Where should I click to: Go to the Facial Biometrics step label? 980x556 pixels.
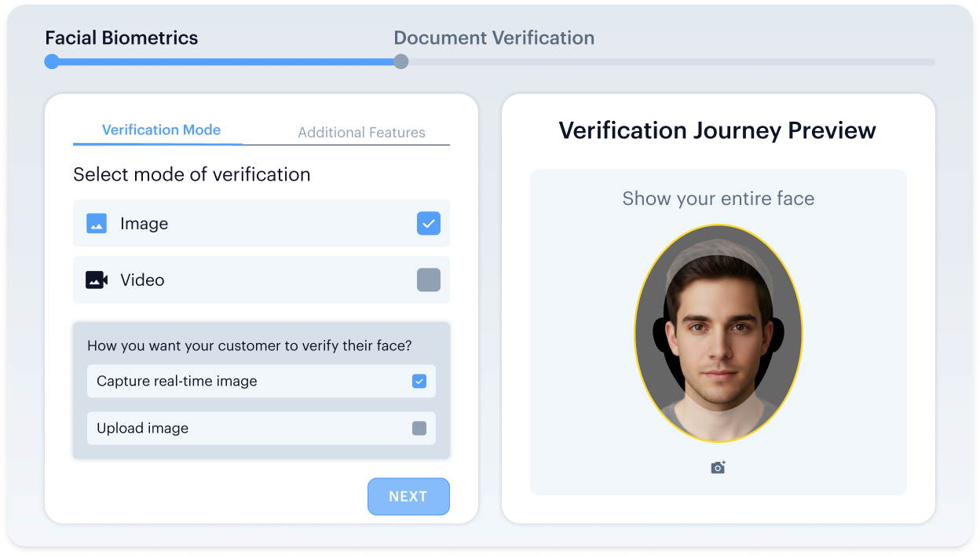(x=122, y=38)
